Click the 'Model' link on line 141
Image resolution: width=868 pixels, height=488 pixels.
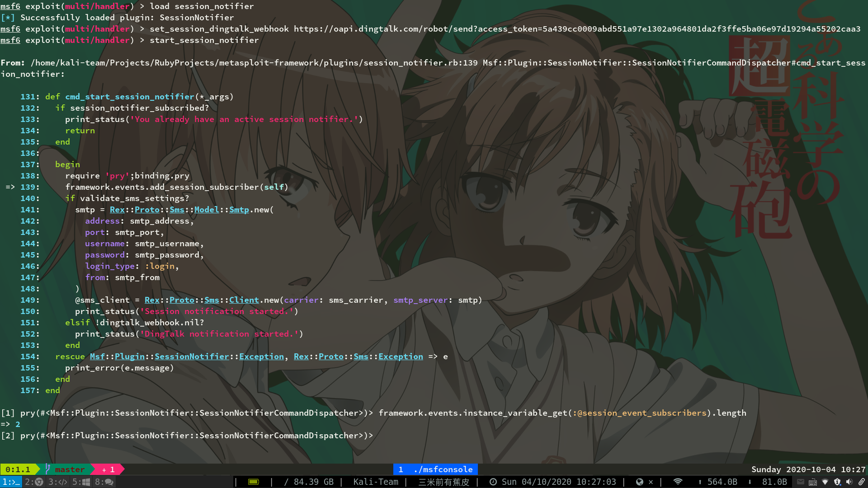pyautogui.click(x=207, y=210)
